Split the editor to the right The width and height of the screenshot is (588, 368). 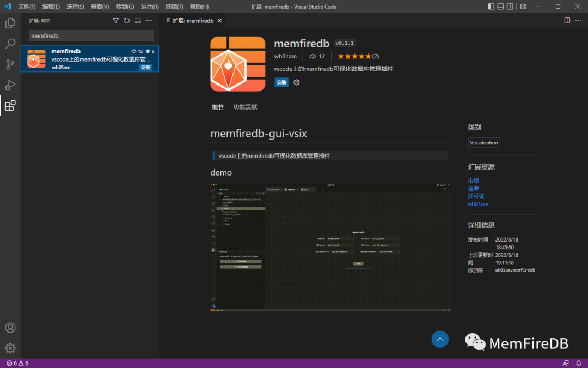(567, 21)
